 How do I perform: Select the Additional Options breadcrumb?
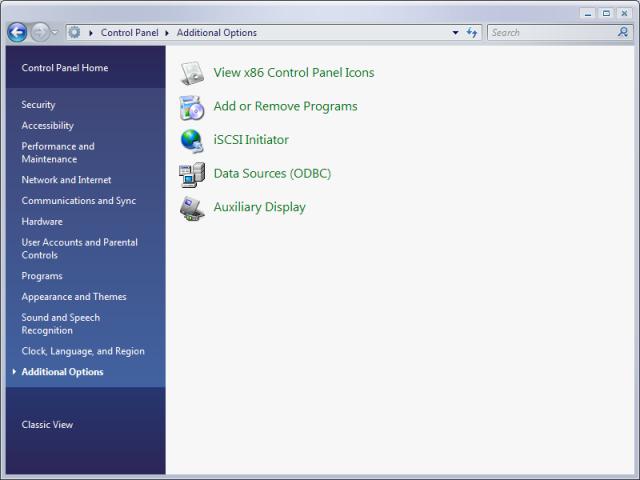pyautogui.click(x=217, y=33)
